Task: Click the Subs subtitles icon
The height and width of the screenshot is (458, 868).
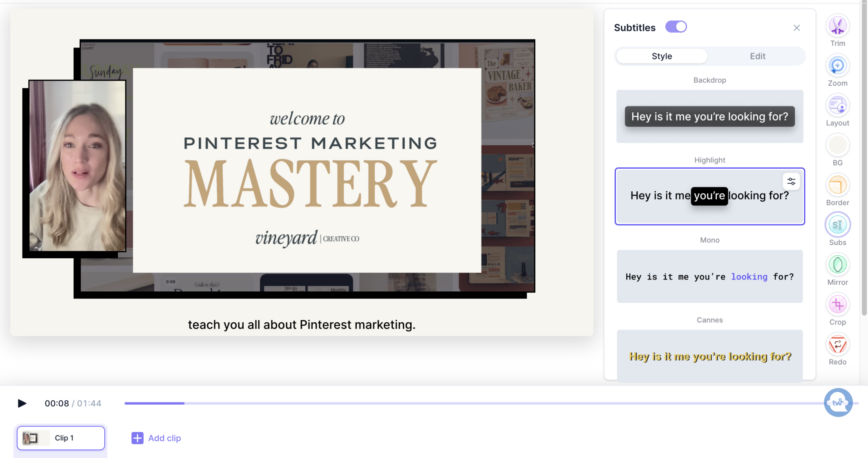Action: [x=837, y=225]
